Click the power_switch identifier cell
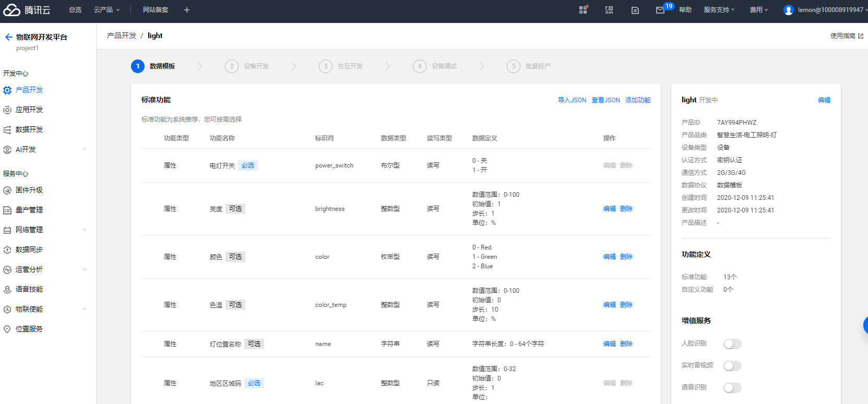The height and width of the screenshot is (404, 868). tap(335, 165)
